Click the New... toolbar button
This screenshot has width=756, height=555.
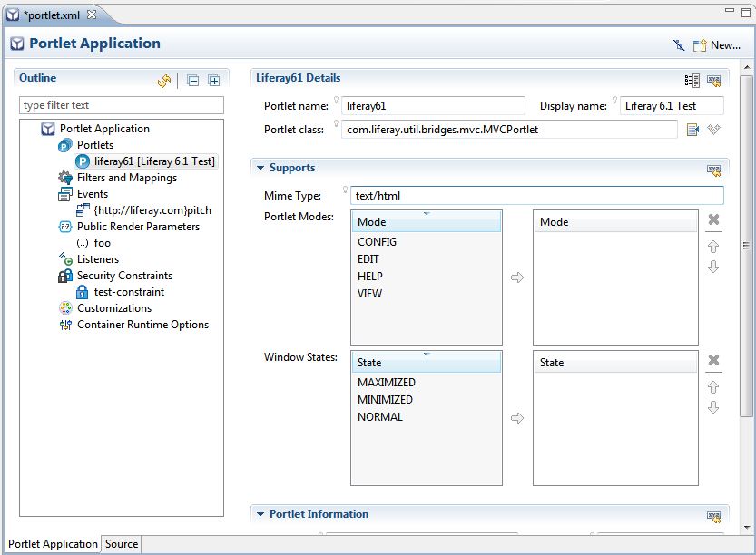(717, 44)
